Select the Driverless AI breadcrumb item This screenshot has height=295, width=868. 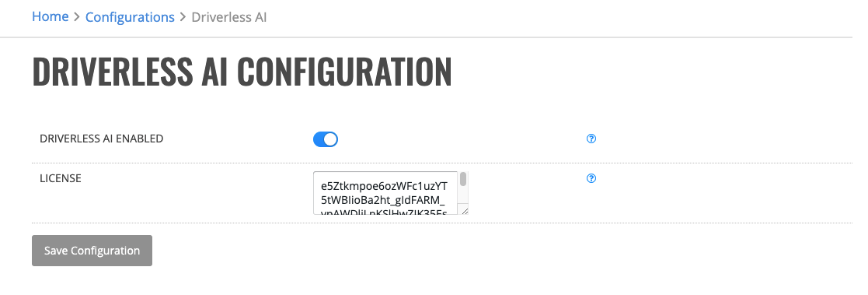pos(229,17)
